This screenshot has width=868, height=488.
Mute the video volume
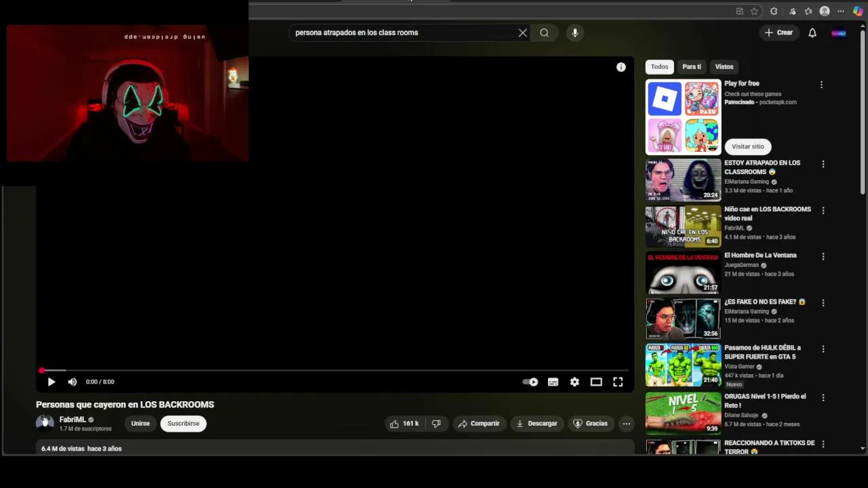(73, 382)
